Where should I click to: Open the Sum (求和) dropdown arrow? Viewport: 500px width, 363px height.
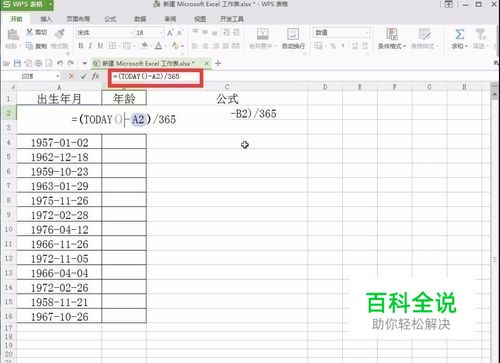click(x=466, y=46)
